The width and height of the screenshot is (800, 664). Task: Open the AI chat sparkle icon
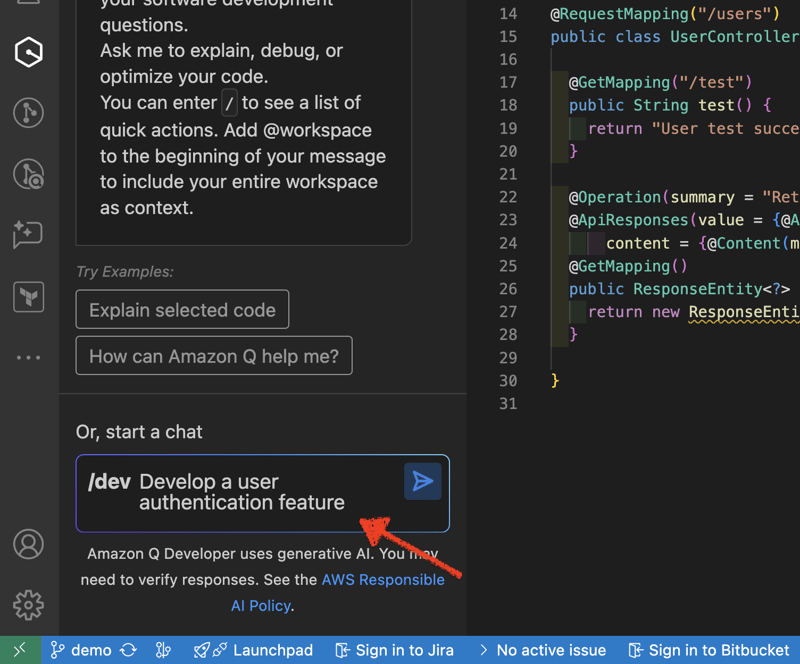(28, 235)
